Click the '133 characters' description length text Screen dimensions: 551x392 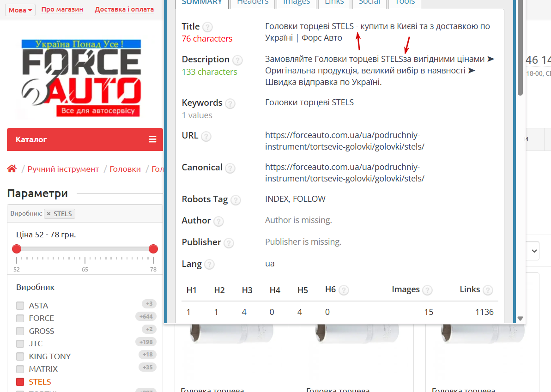coord(209,72)
